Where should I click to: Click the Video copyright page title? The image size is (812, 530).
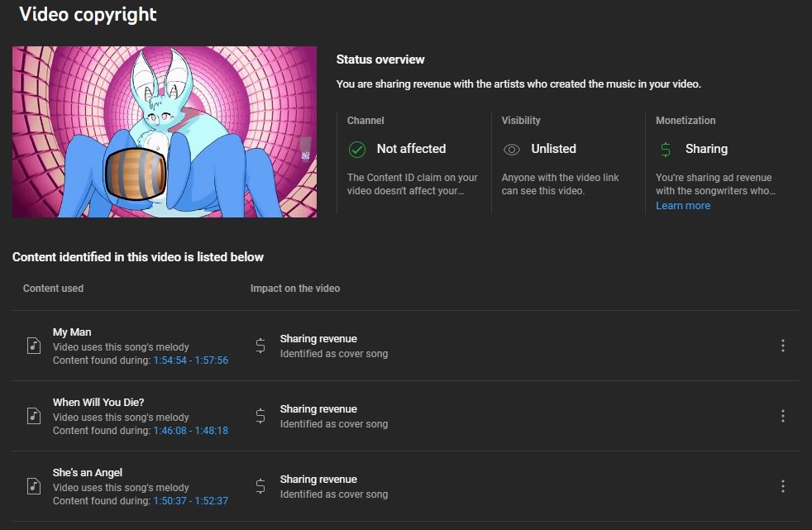click(x=88, y=15)
